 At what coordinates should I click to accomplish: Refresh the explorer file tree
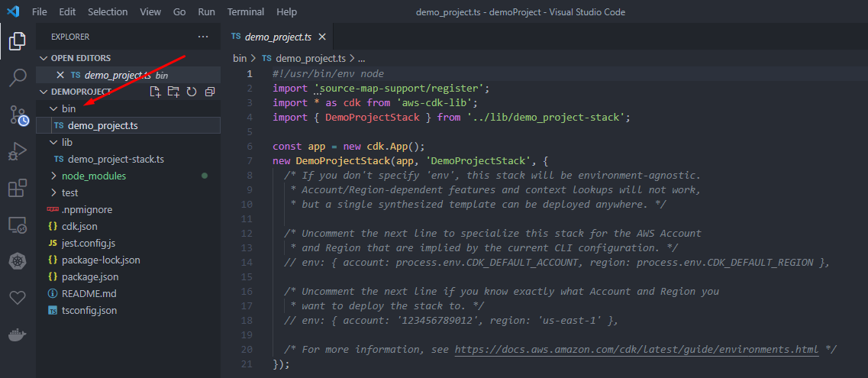pyautogui.click(x=191, y=92)
